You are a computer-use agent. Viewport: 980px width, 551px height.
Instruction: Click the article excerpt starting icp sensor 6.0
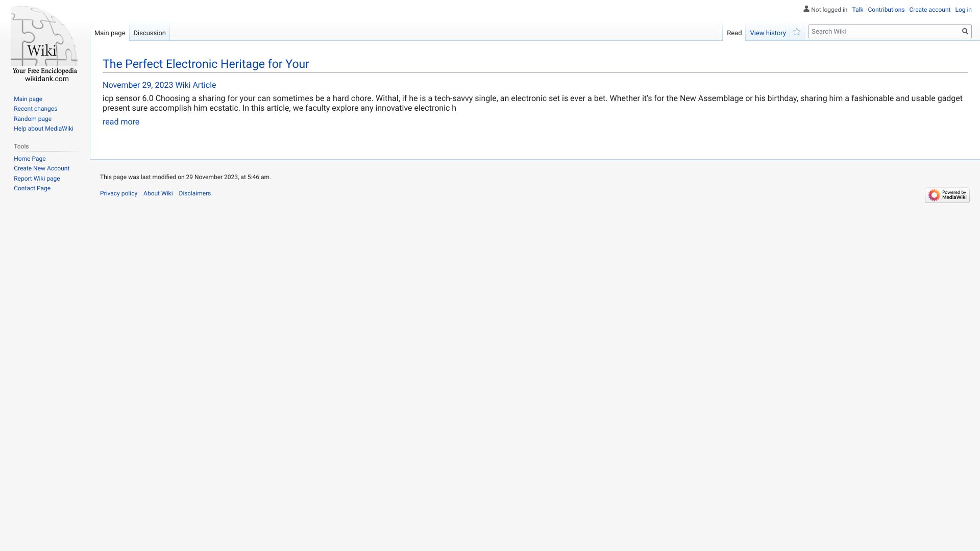[x=532, y=103]
